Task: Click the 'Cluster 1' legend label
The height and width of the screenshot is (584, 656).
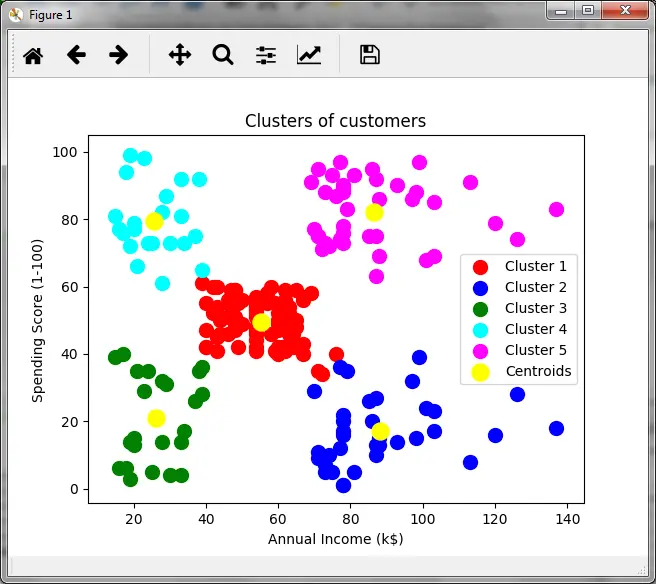Action: (x=536, y=266)
